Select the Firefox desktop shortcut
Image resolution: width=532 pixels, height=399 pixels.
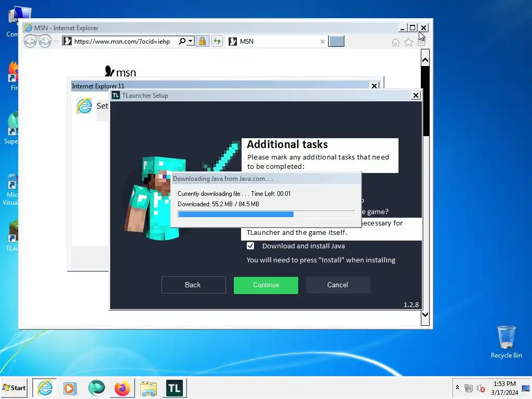[x=13, y=76]
